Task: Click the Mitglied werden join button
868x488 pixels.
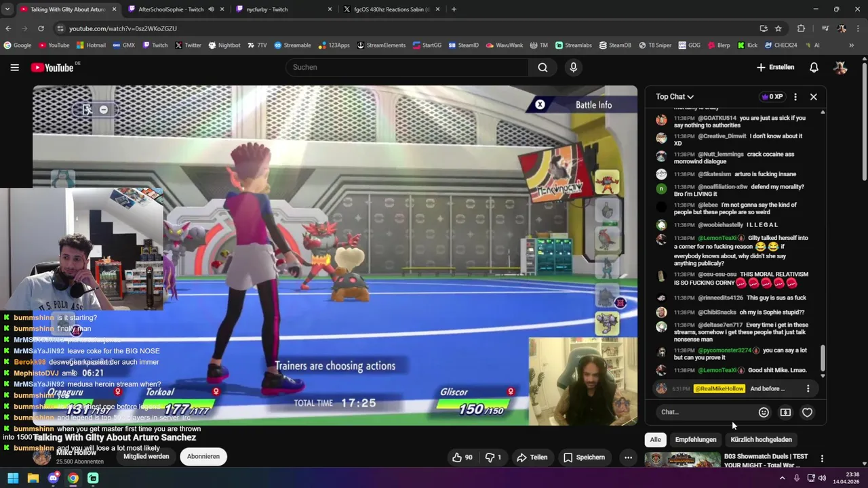Action: pos(146,456)
